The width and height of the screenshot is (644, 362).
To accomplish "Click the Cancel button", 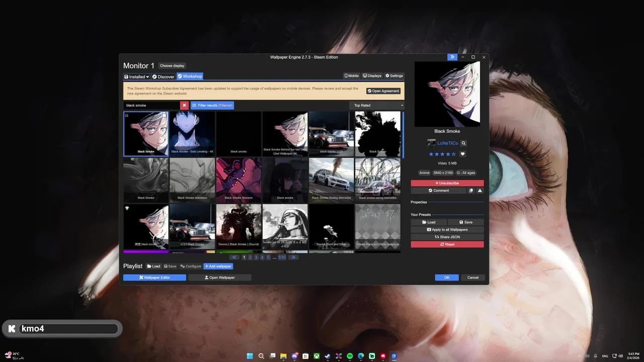I will pyautogui.click(x=473, y=278).
